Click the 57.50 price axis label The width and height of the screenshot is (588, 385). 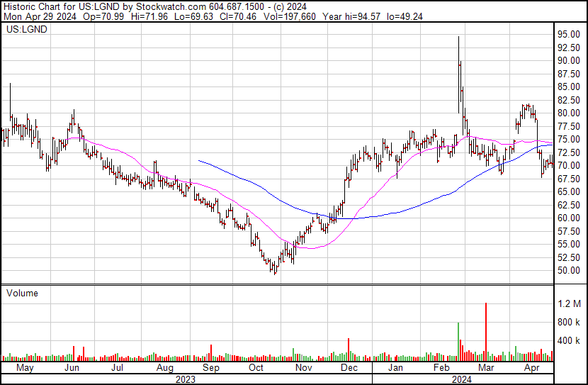(569, 231)
